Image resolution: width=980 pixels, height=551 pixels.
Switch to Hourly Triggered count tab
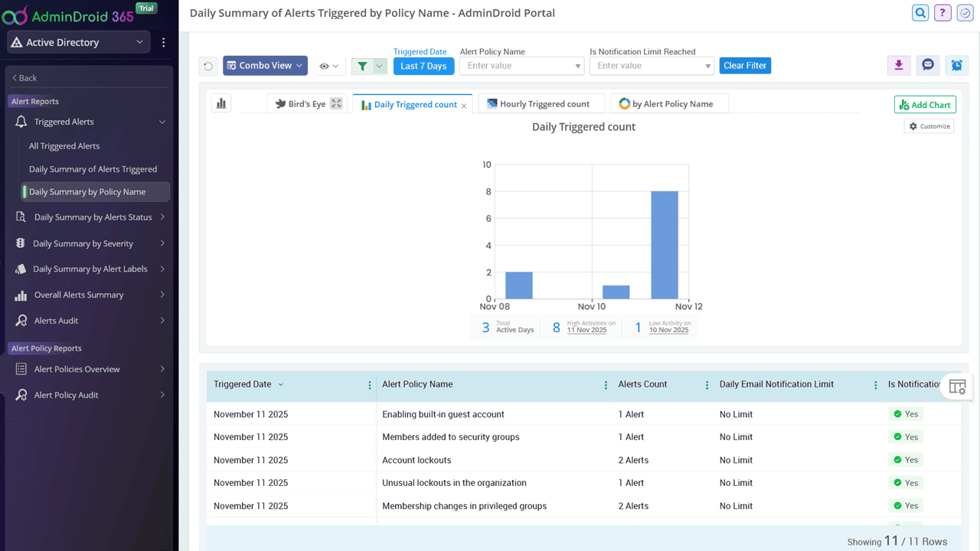click(x=540, y=104)
